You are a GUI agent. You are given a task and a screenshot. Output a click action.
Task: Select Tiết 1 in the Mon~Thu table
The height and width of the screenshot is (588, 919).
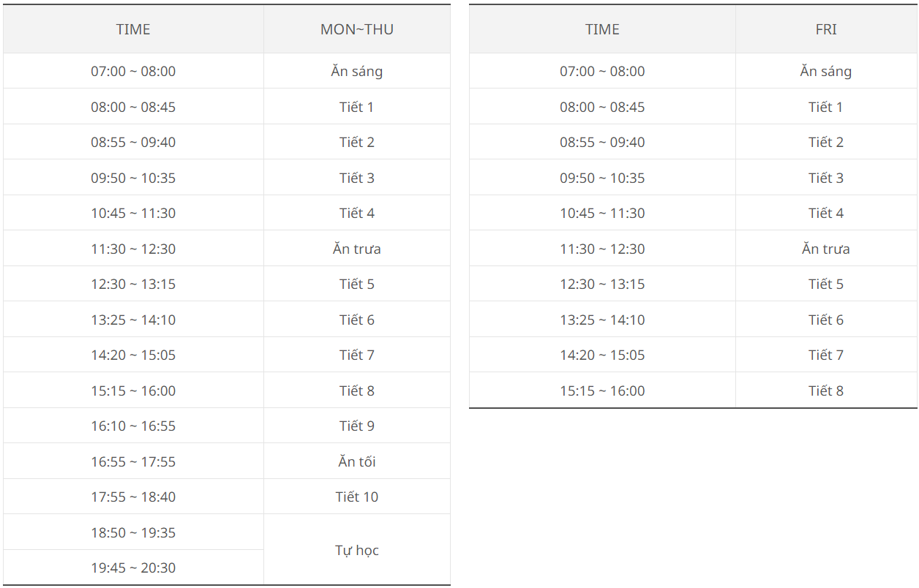[x=357, y=107]
